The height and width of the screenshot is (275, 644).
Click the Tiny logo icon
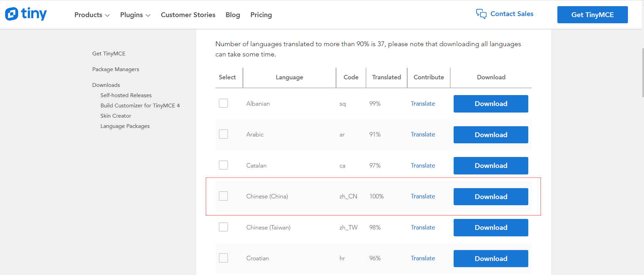coord(12,14)
